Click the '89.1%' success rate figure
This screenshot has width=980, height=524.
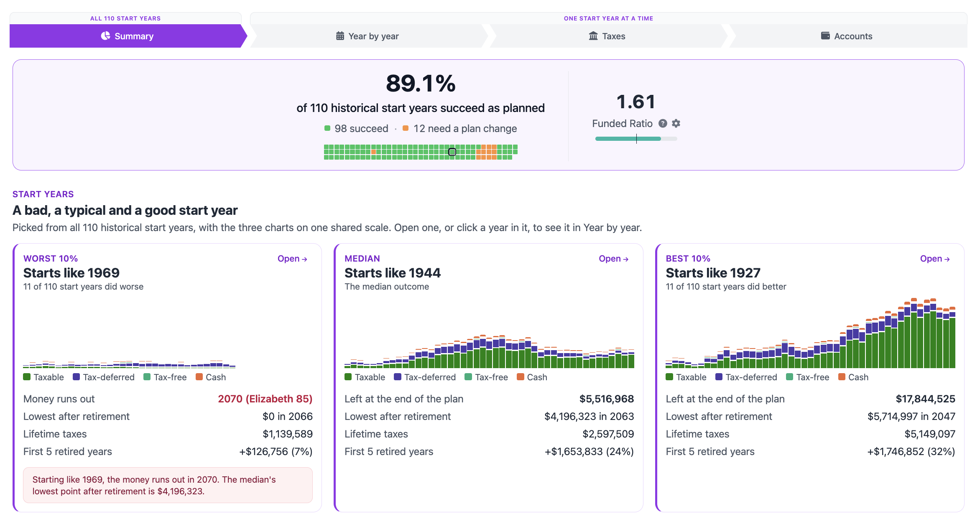point(421,83)
